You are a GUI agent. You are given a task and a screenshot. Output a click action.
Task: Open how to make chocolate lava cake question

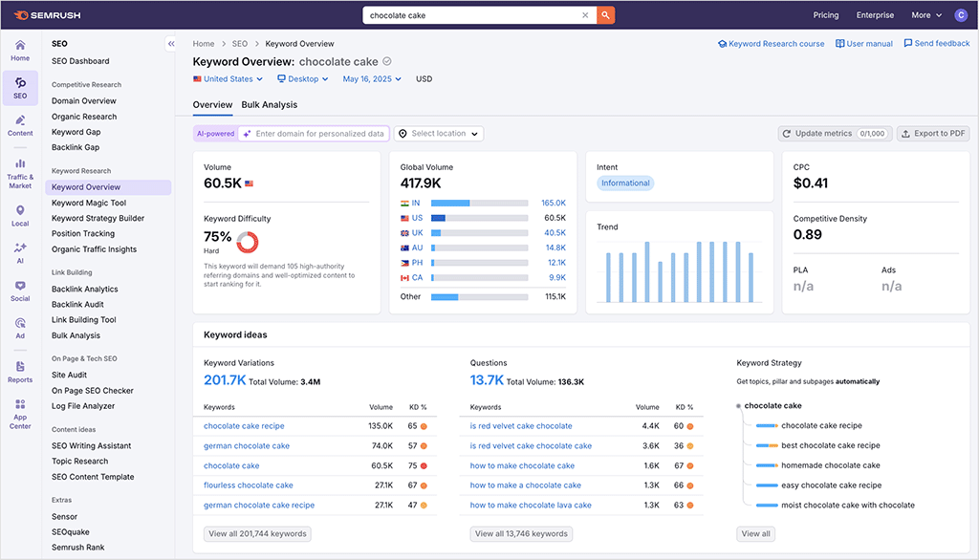click(x=531, y=506)
